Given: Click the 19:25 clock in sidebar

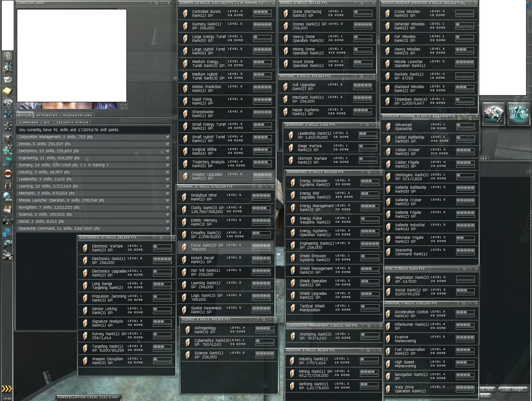Looking at the screenshot, I should (x=7, y=398).
